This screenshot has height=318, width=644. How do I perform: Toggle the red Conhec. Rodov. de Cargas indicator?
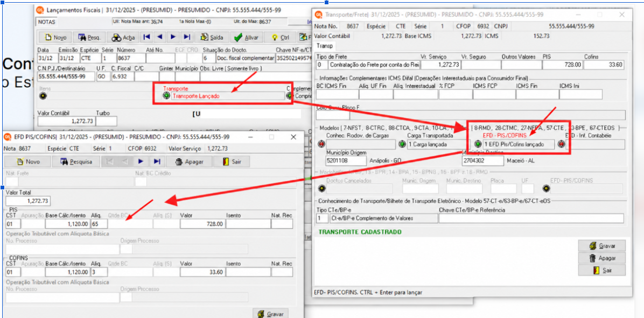pyautogui.click(x=321, y=144)
